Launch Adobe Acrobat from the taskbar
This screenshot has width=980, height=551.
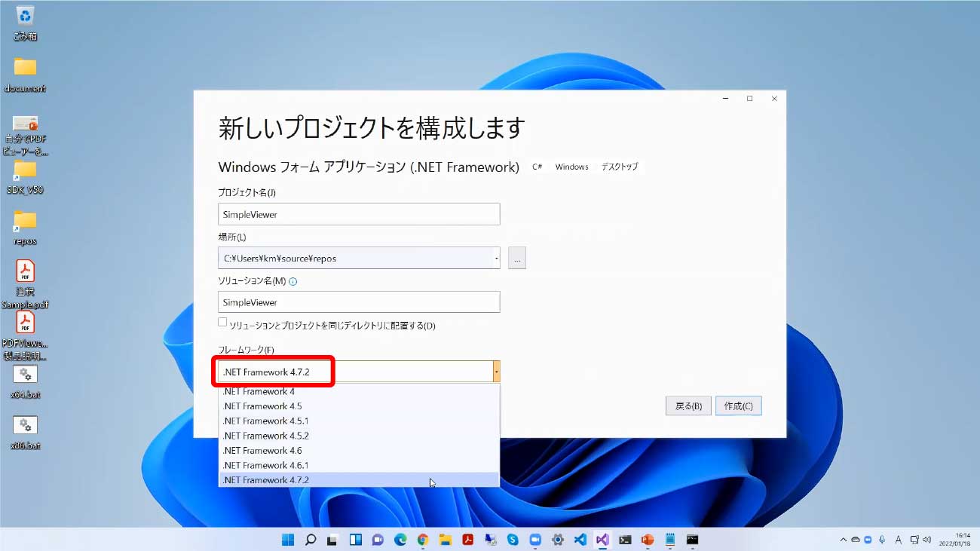pyautogui.click(x=467, y=540)
